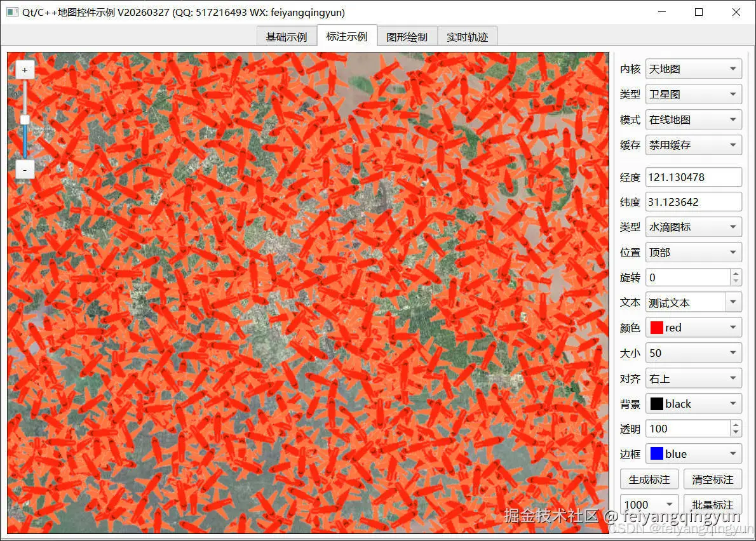756x541 pixels.
Task: Click the 生成标注 button
Action: click(x=649, y=479)
